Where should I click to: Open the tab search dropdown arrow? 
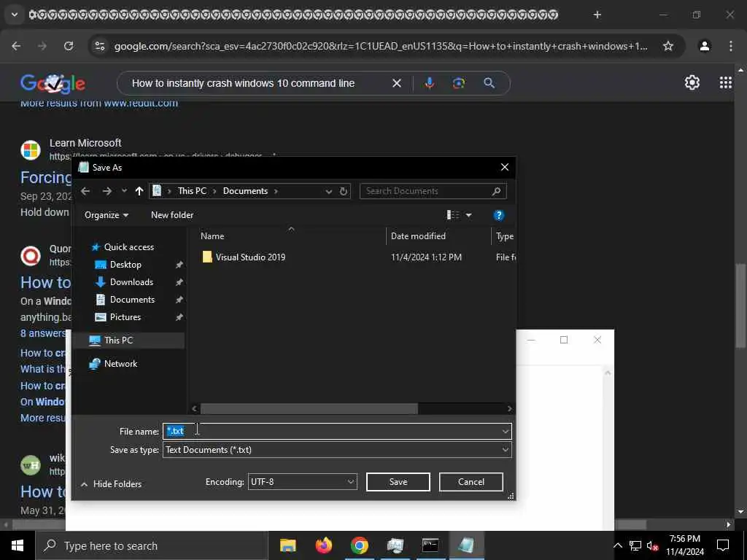point(15,15)
